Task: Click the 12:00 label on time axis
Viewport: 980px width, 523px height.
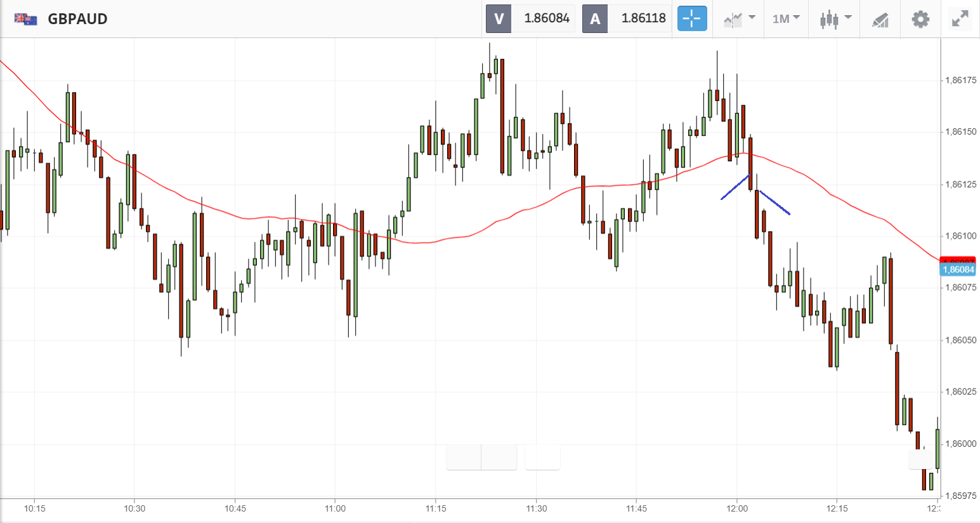Action: (x=736, y=508)
